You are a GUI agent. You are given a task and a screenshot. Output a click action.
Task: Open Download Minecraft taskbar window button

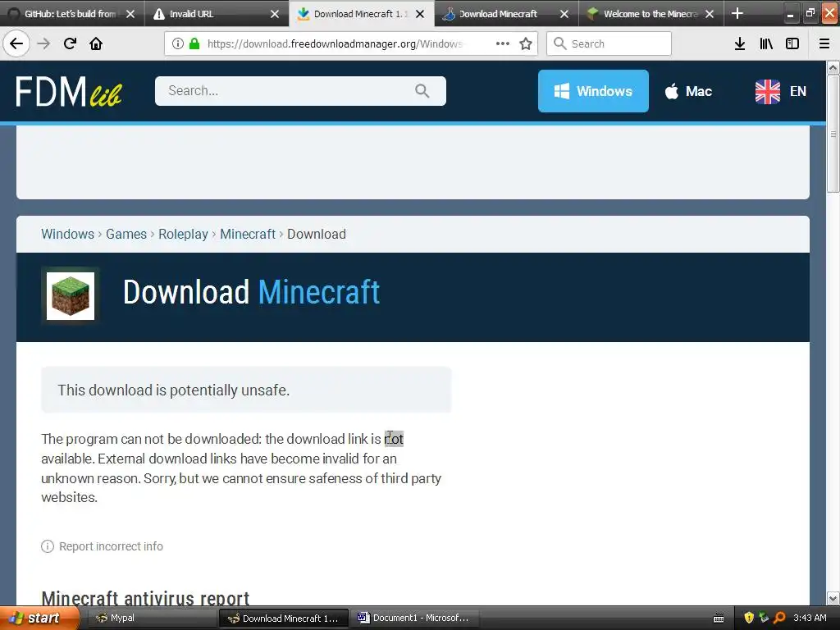284,619
